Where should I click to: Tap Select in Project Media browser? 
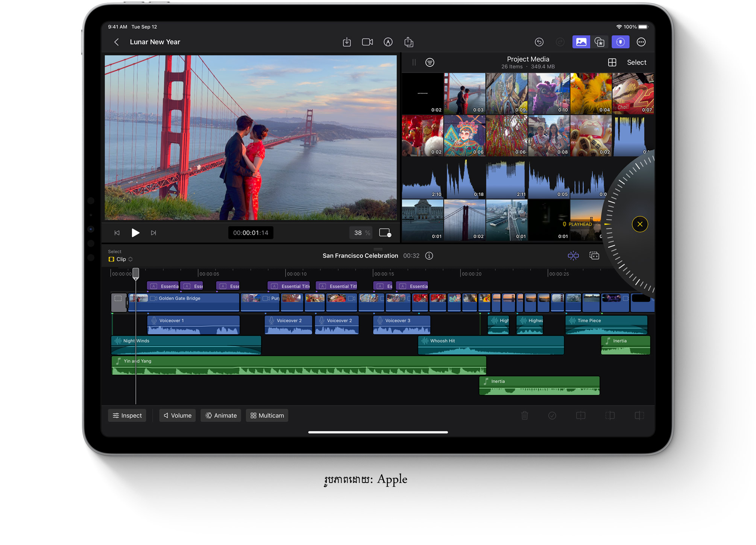(637, 62)
